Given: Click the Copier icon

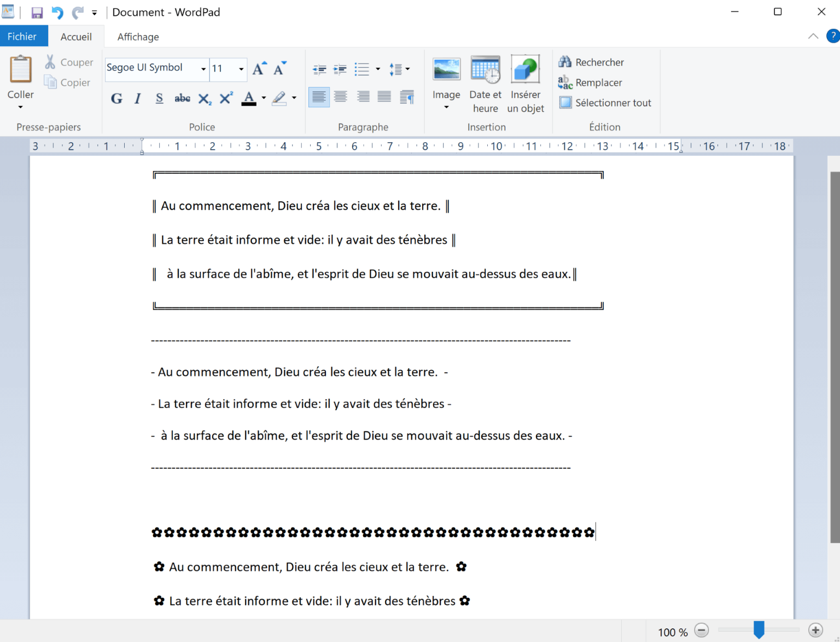Looking at the screenshot, I should click(51, 82).
